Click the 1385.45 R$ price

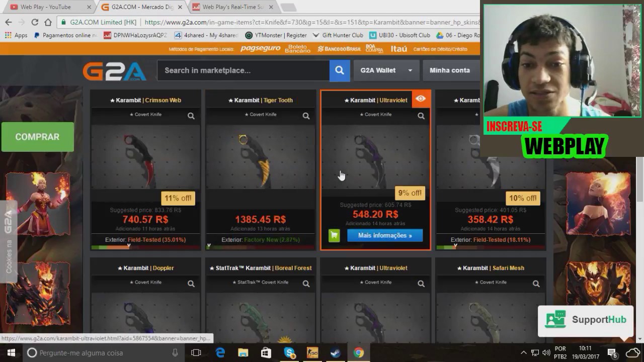click(260, 219)
